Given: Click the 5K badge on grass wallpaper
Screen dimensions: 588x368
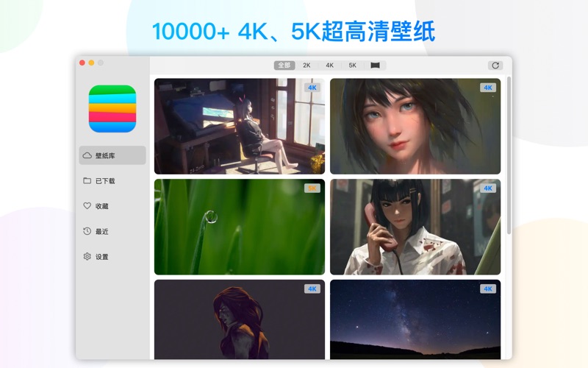Looking at the screenshot, I should coord(312,188).
